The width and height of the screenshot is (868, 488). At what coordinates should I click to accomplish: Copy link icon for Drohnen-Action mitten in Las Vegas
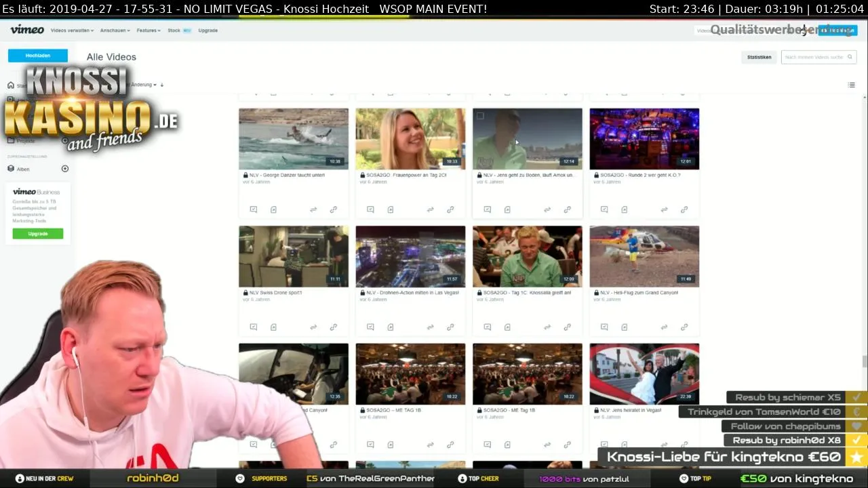pos(450,327)
